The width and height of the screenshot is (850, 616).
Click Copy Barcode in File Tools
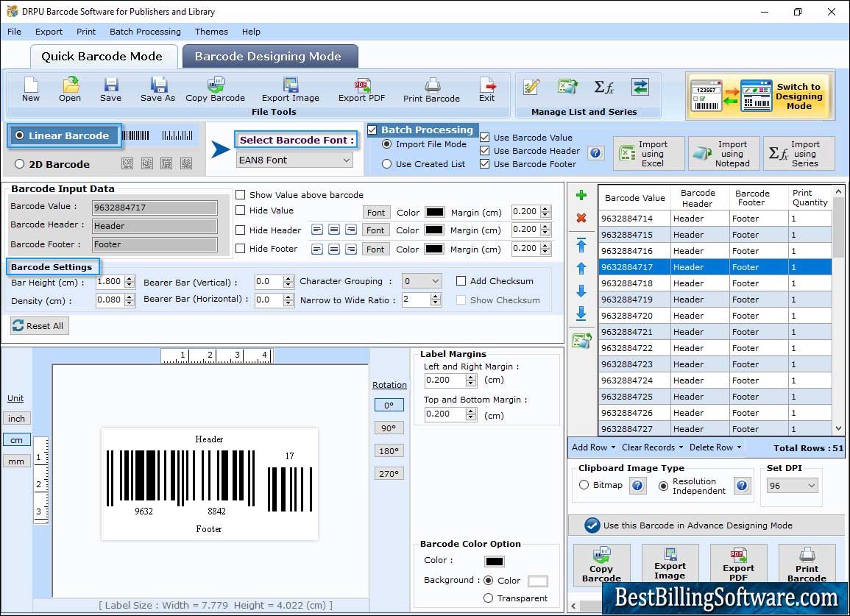pyautogui.click(x=215, y=90)
